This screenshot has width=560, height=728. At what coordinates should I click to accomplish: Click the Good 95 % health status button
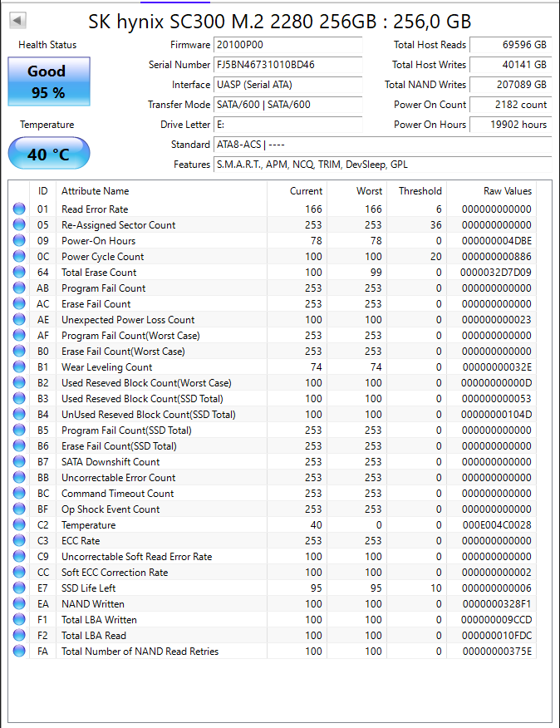tap(49, 81)
